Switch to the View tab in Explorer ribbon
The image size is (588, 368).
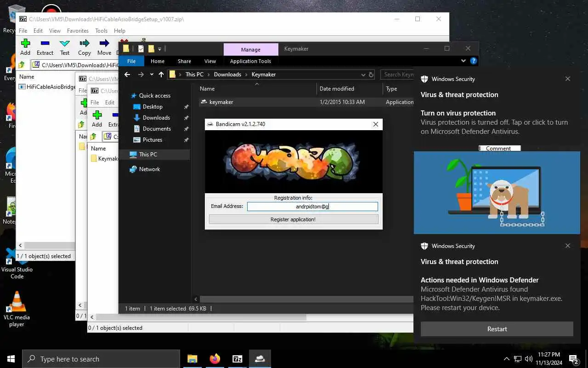click(210, 61)
